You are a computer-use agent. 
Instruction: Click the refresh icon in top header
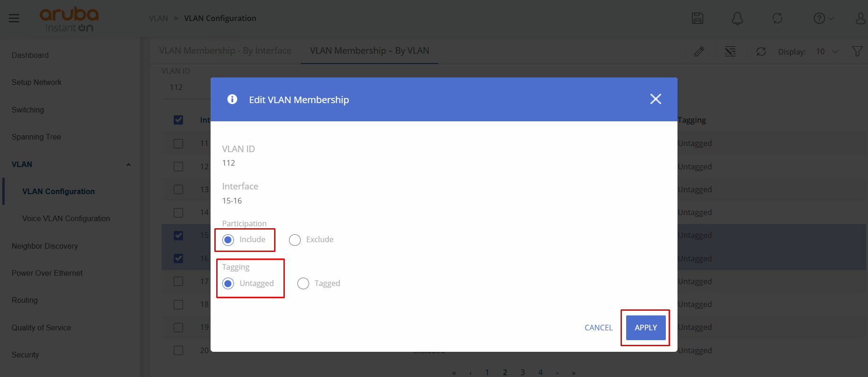[777, 18]
